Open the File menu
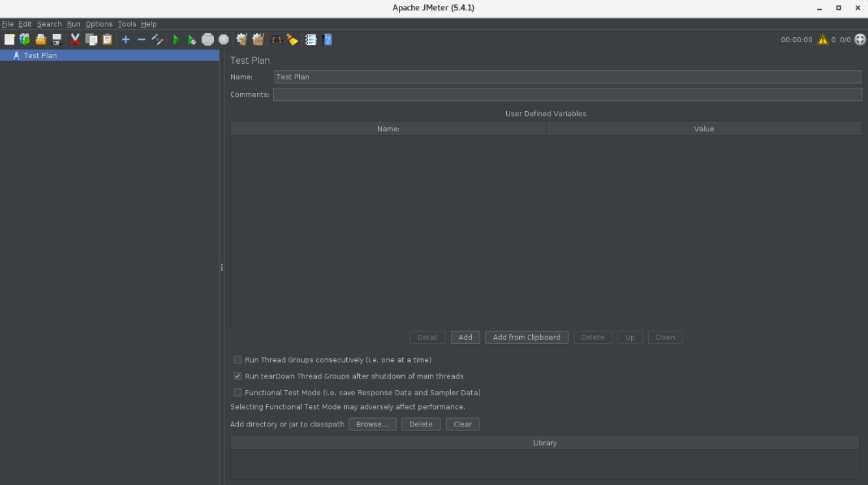This screenshot has width=868, height=485. click(8, 24)
